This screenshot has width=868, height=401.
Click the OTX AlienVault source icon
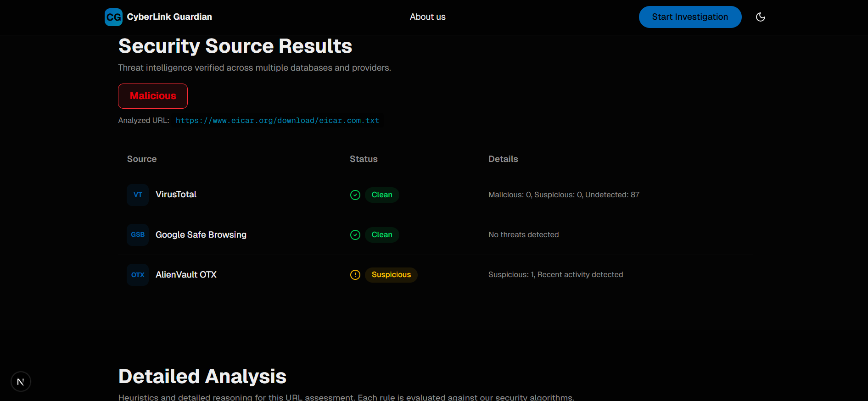coord(138,275)
